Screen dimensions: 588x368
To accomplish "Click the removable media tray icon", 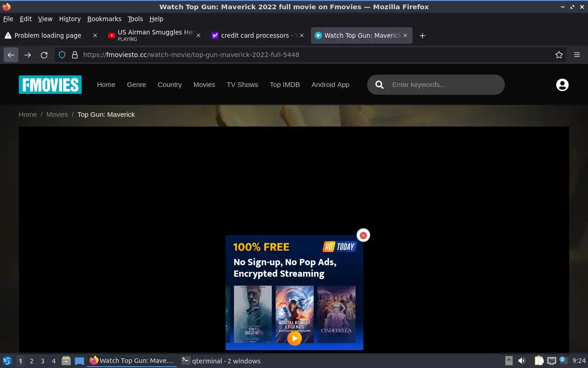I will pos(509,361).
